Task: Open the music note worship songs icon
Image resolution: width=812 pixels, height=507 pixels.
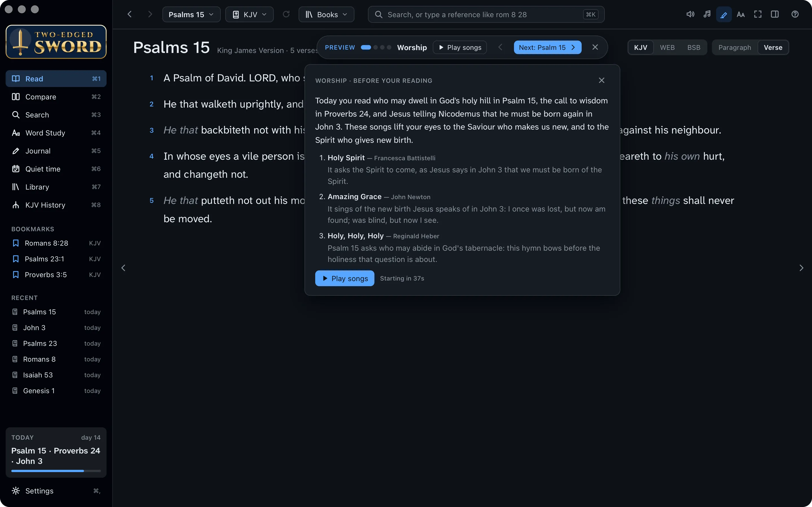Action: pos(707,14)
